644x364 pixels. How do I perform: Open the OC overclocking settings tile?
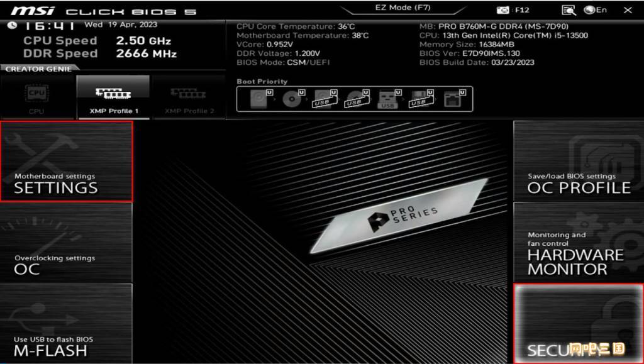coord(67,243)
